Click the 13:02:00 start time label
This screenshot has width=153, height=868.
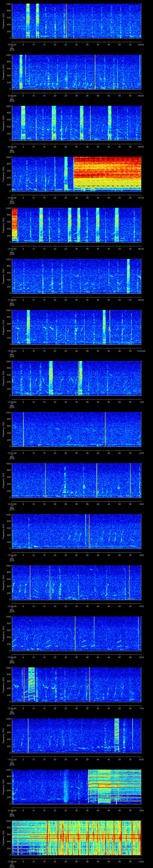coord(12,504)
